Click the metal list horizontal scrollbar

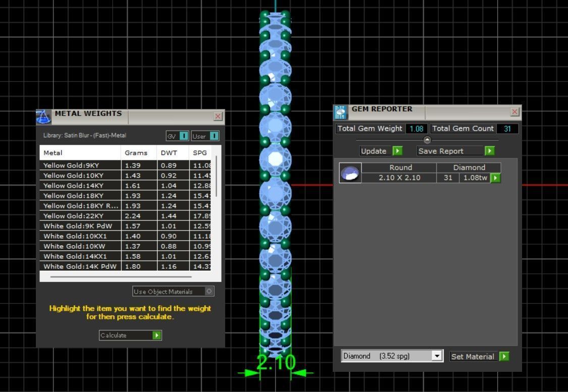pyautogui.click(x=121, y=277)
